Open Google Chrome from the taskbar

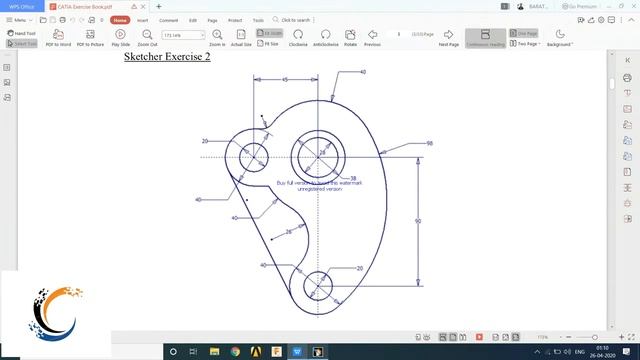[235, 351]
